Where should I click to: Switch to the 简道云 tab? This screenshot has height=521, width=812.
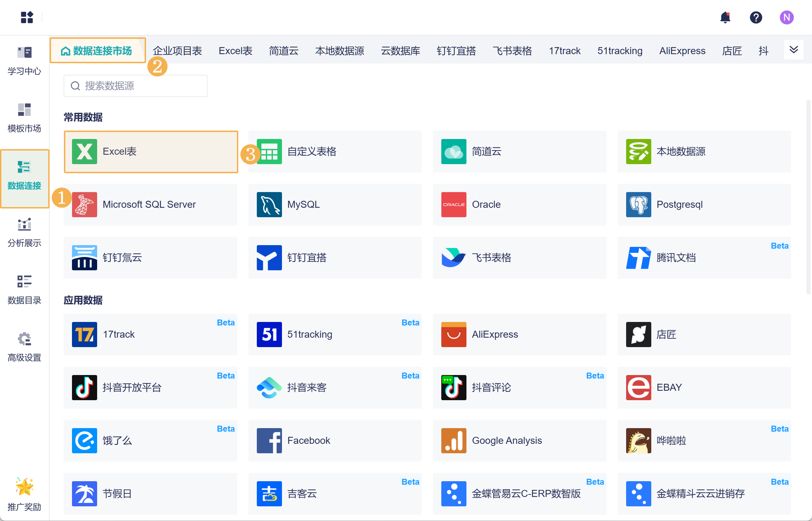click(x=284, y=51)
